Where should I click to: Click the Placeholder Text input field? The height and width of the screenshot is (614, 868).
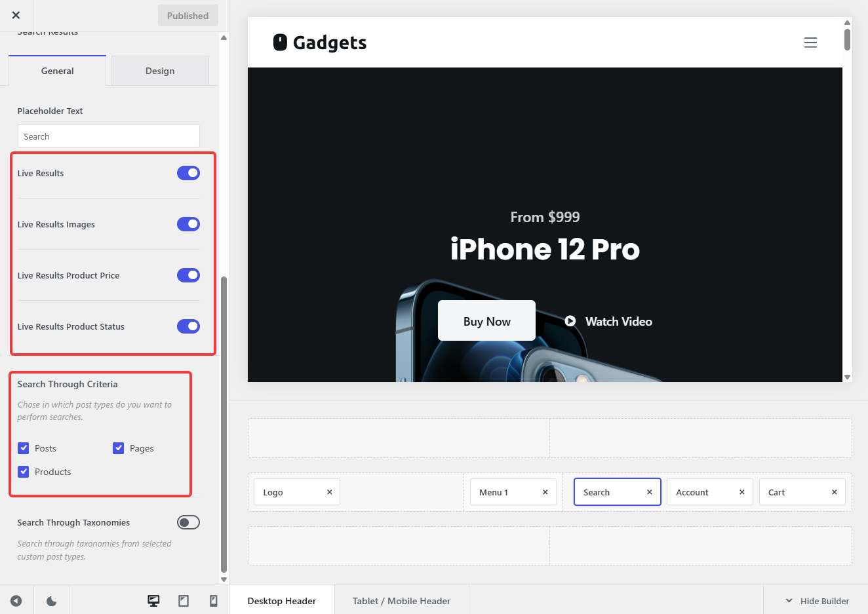[x=109, y=136]
